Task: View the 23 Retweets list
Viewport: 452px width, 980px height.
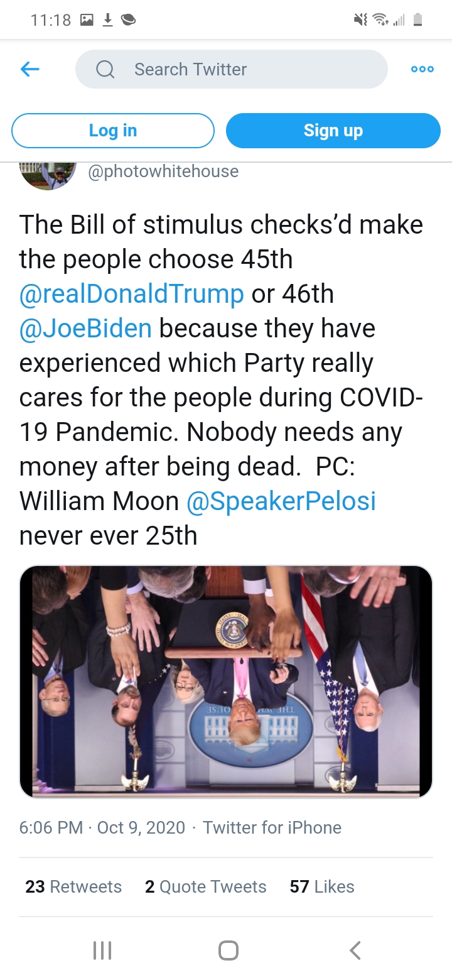Action: [73, 886]
